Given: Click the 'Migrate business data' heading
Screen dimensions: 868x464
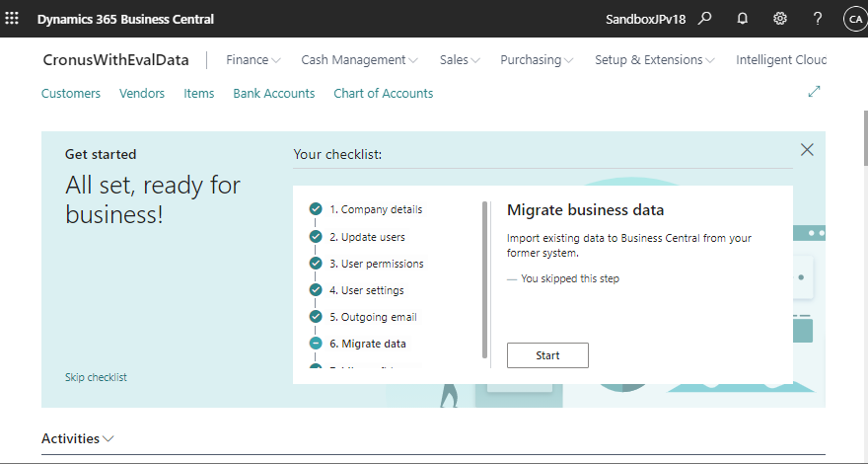Looking at the screenshot, I should (585, 210).
